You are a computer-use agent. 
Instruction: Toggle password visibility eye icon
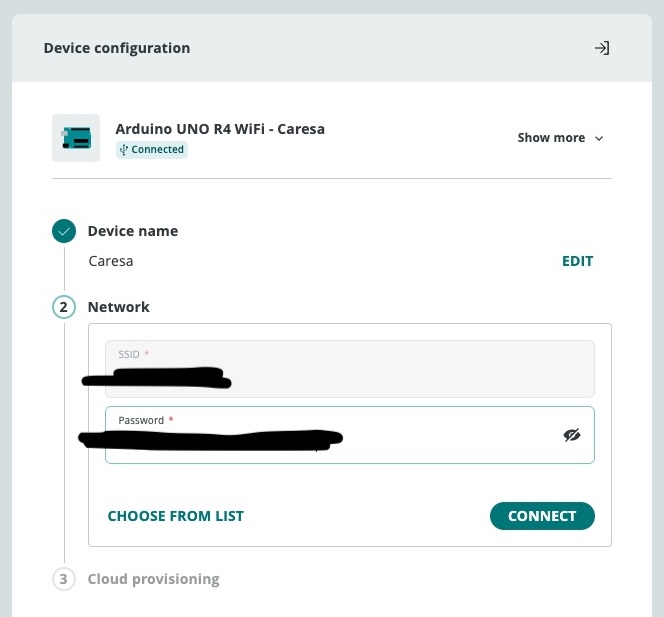pyautogui.click(x=572, y=435)
